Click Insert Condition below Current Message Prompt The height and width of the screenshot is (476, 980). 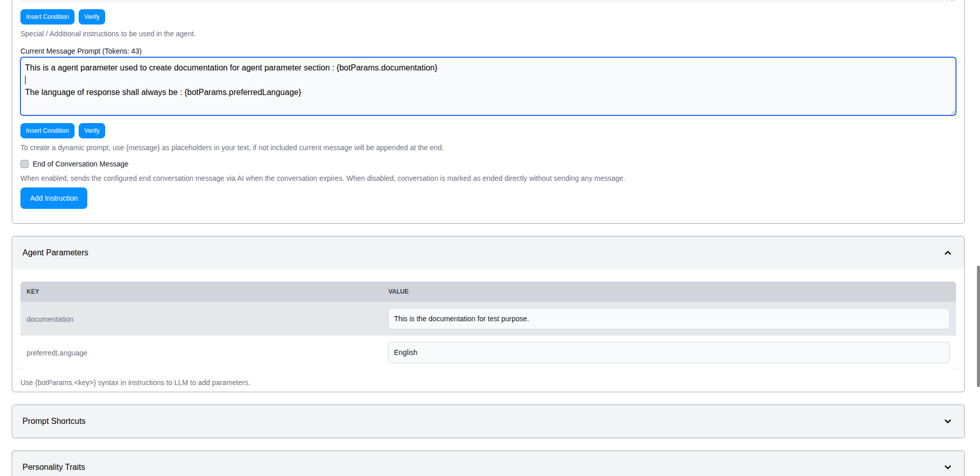point(47,131)
